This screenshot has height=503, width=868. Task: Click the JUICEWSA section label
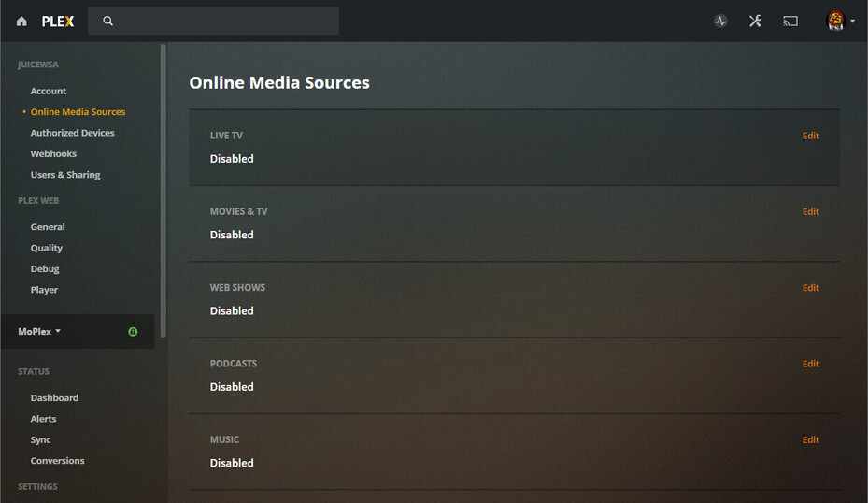pyautogui.click(x=37, y=65)
